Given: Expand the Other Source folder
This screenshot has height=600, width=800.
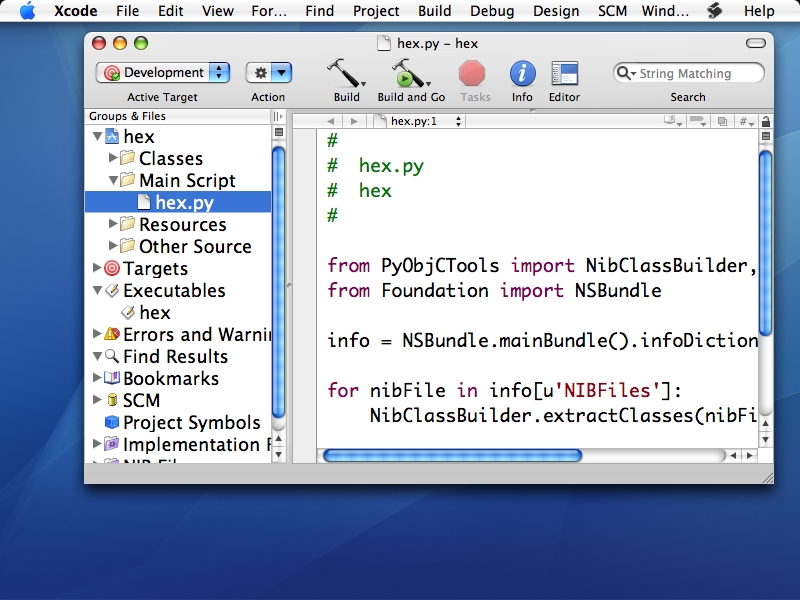Looking at the screenshot, I should pyautogui.click(x=113, y=245).
